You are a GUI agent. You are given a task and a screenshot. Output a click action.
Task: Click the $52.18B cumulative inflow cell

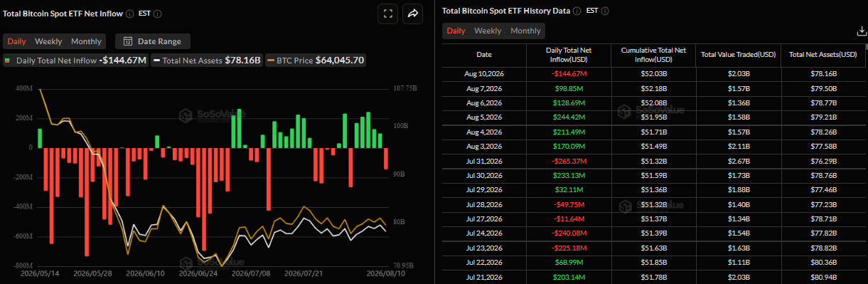coord(653,89)
